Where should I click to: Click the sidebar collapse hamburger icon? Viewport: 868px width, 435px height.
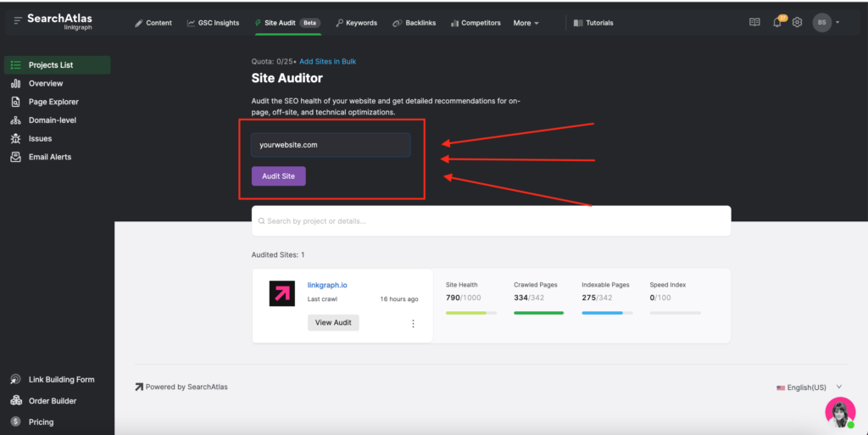point(18,20)
